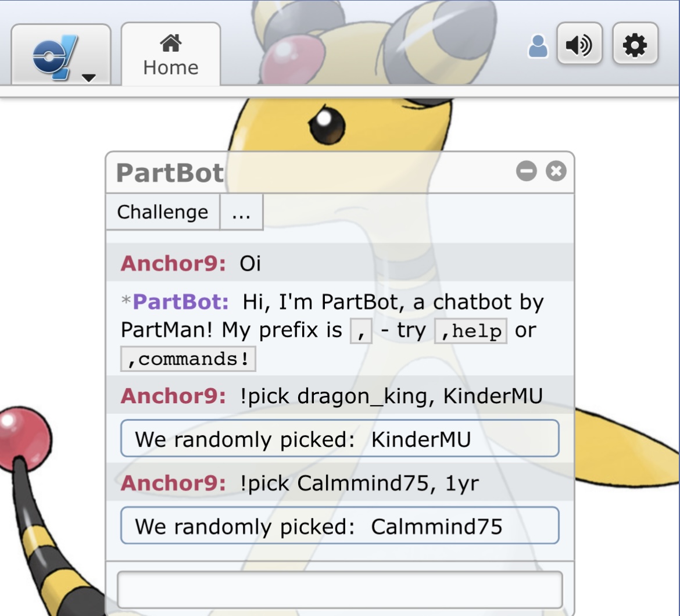Close the PartBot private message window
This screenshot has width=680, height=616.
[x=556, y=171]
